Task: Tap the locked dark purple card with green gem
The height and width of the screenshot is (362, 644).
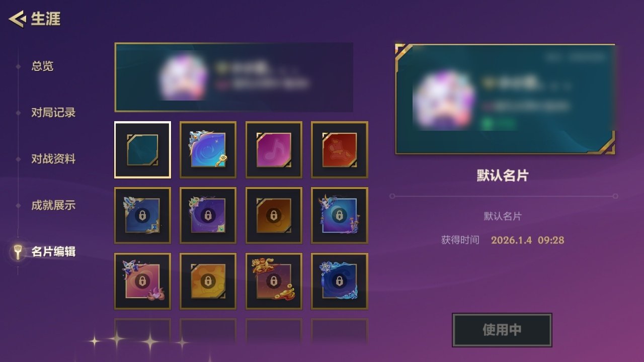Action: click(x=208, y=215)
